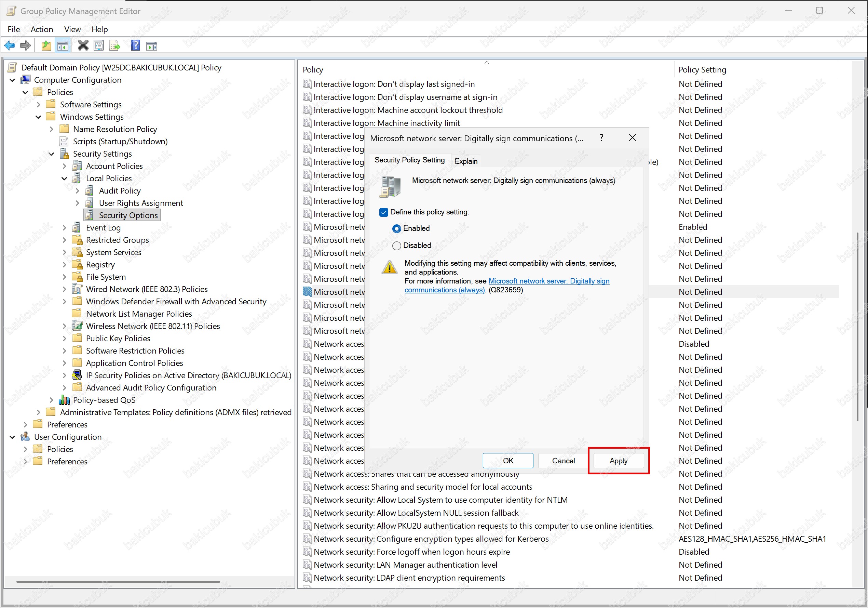Click the Default Domain Policy scroll icon

pos(13,68)
